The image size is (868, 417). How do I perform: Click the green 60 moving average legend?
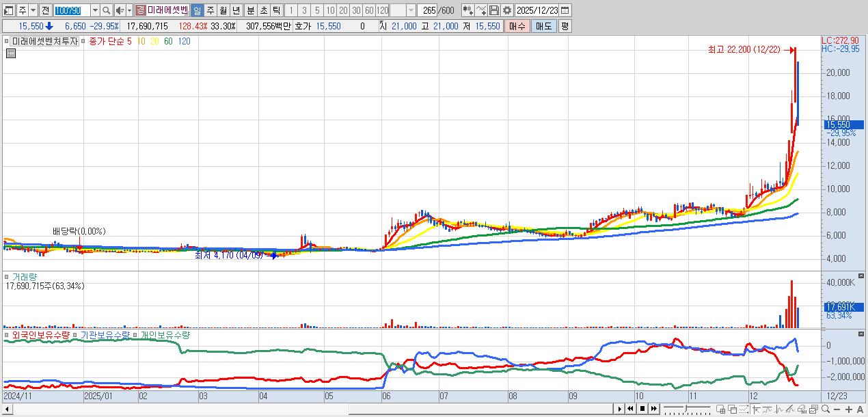[x=168, y=41]
